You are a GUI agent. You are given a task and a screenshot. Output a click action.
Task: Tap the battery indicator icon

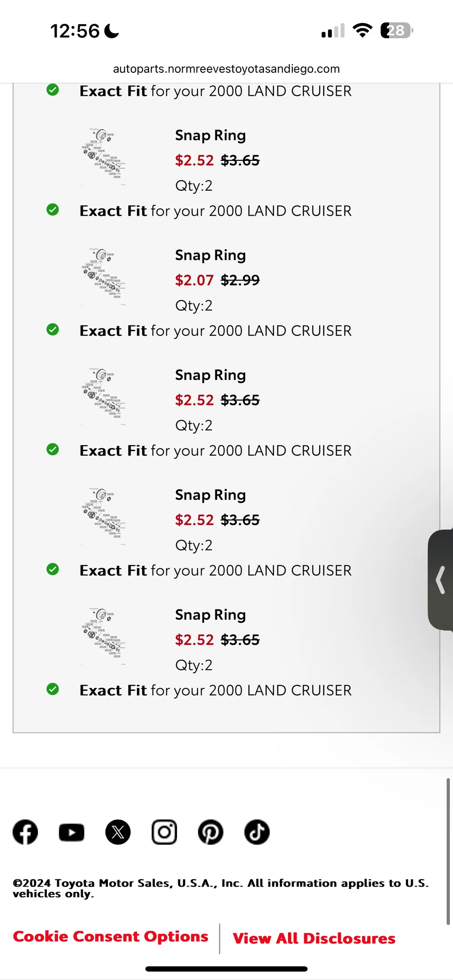(396, 30)
